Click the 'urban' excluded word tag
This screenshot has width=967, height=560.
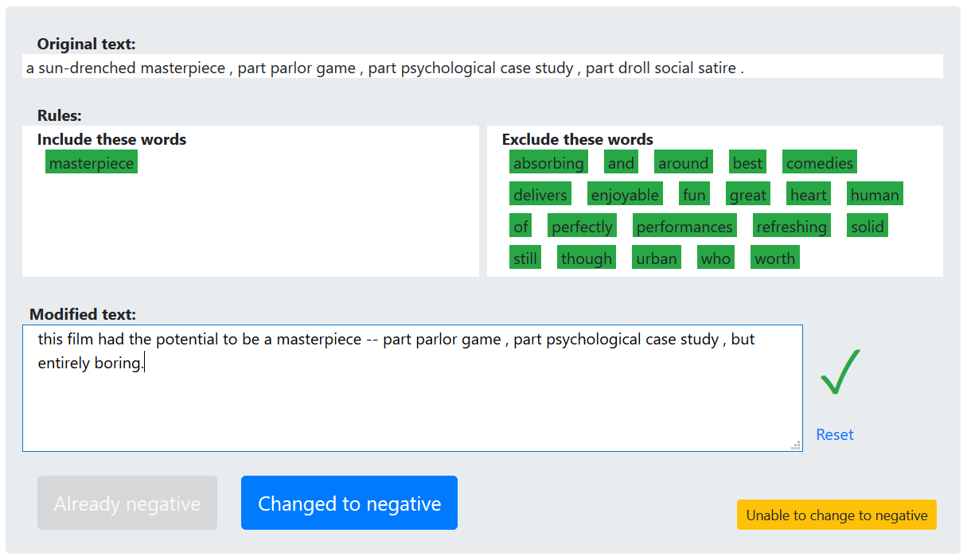(657, 258)
